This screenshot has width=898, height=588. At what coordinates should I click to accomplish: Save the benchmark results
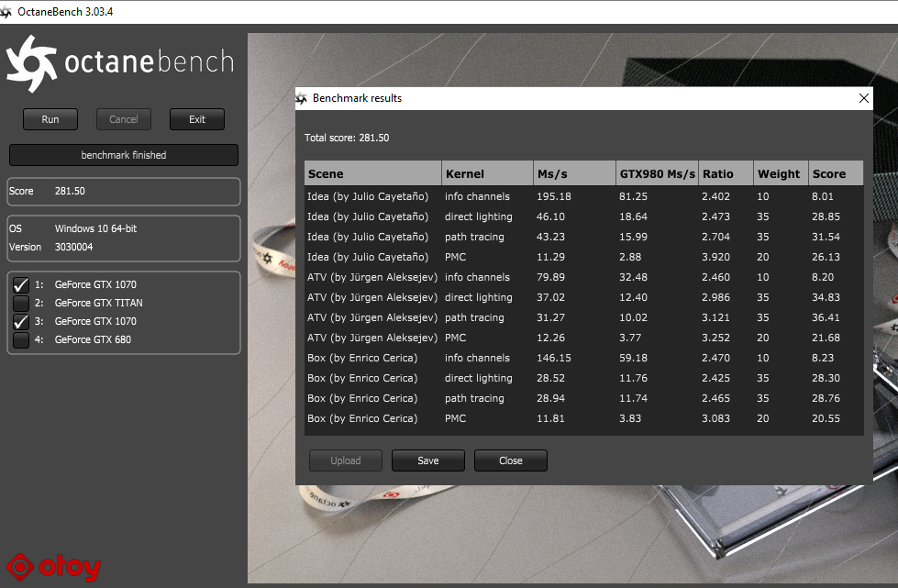tap(427, 460)
